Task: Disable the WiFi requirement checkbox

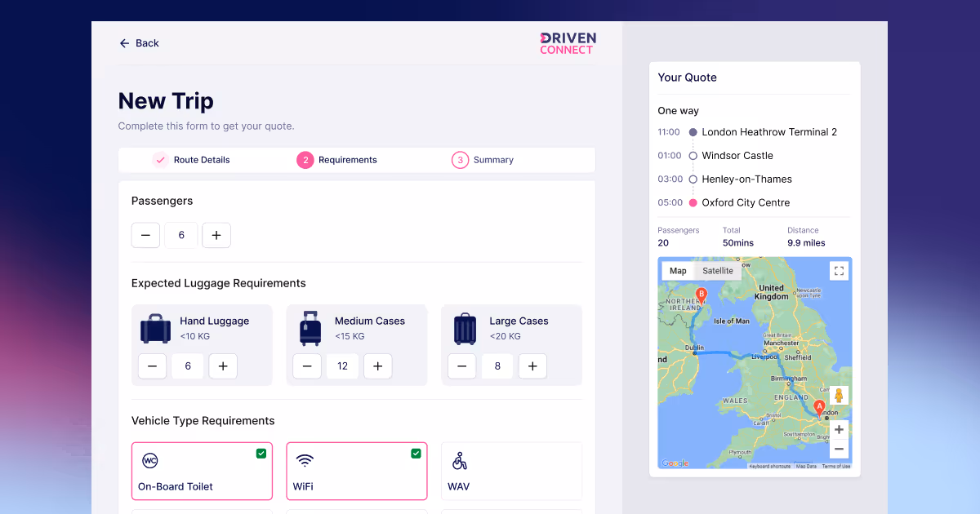Action: (x=416, y=453)
